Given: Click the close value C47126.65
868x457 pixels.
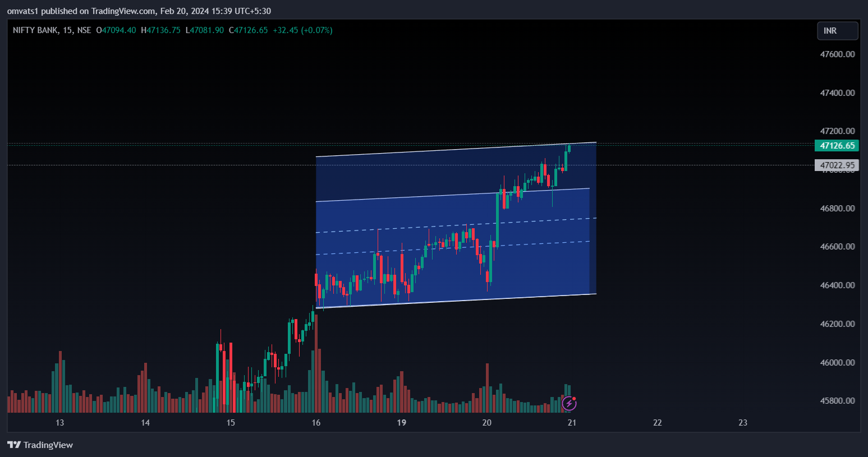Looking at the screenshot, I should tap(249, 30).
